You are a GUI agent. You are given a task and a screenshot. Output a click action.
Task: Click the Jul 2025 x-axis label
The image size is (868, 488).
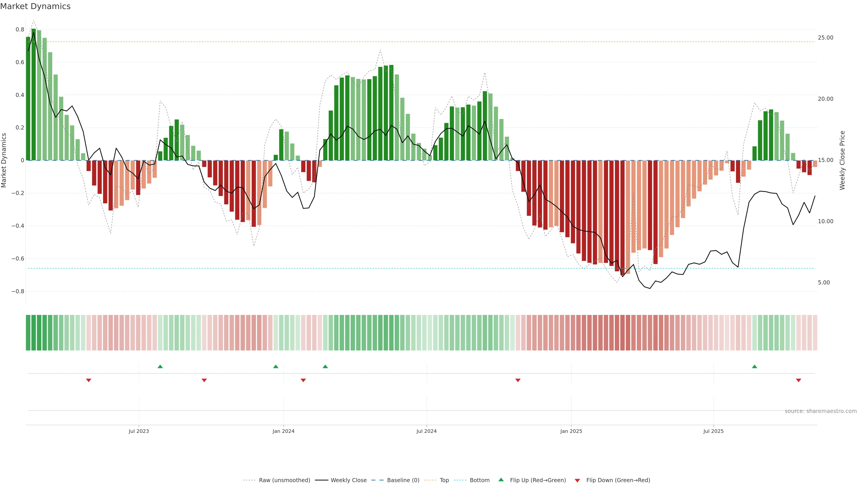[713, 431]
